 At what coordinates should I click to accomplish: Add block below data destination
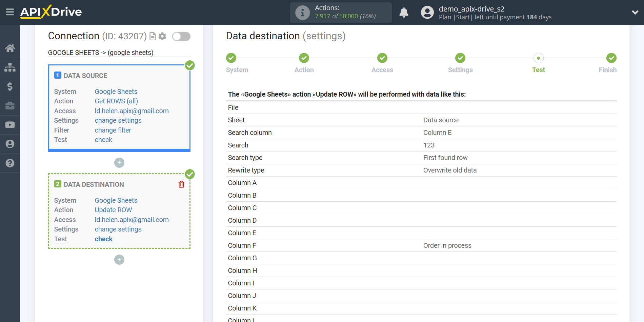click(x=119, y=260)
